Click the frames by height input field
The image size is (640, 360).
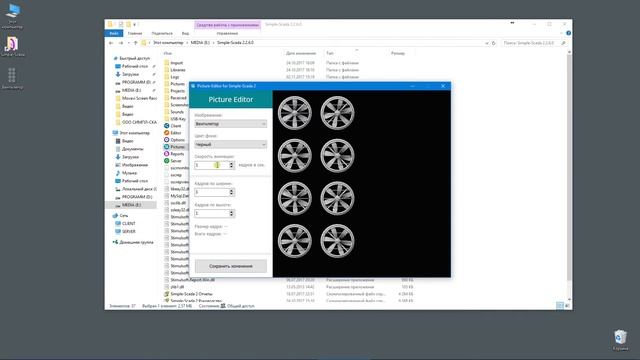coord(211,213)
